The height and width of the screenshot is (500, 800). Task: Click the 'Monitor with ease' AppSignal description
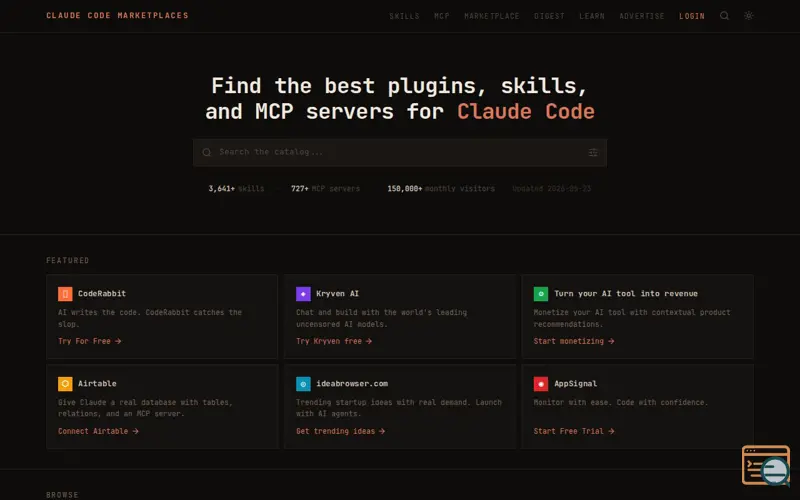pos(621,403)
